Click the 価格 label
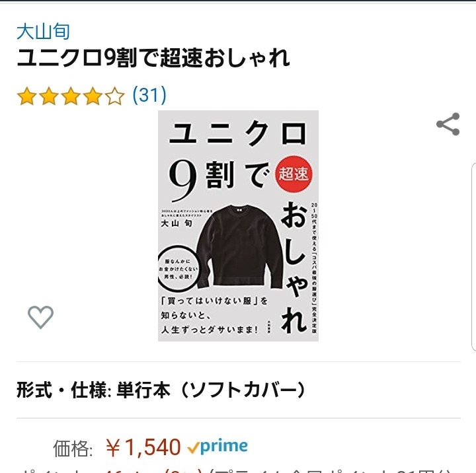 point(73,449)
